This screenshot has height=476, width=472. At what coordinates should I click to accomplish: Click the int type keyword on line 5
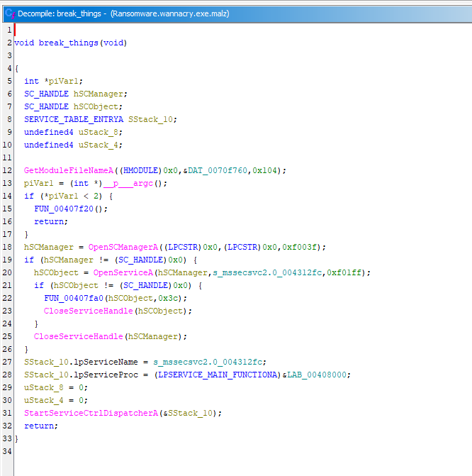[x=31, y=81]
